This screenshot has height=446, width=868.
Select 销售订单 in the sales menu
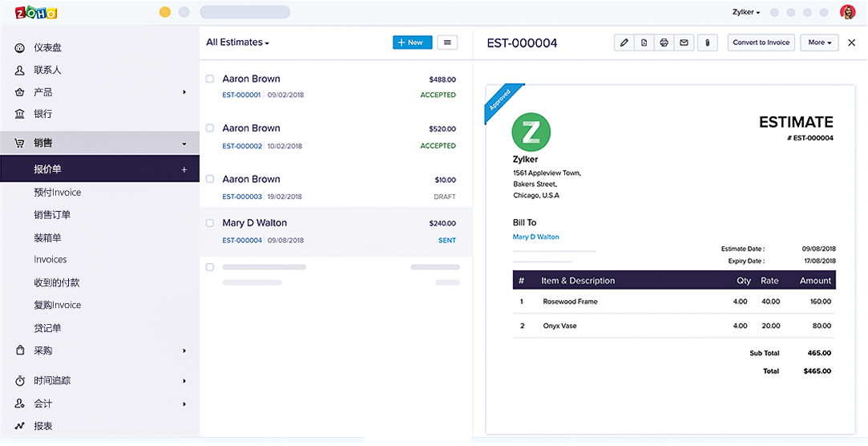click(52, 215)
